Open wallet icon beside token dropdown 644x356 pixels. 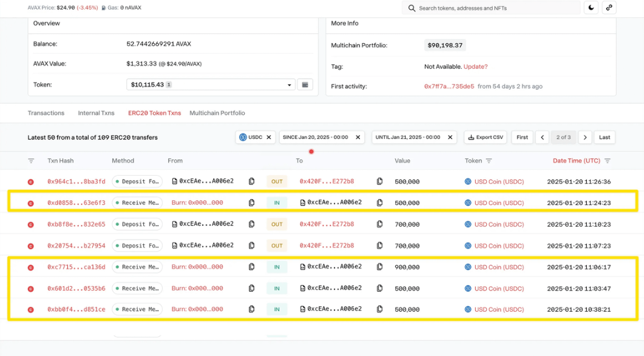[305, 85]
